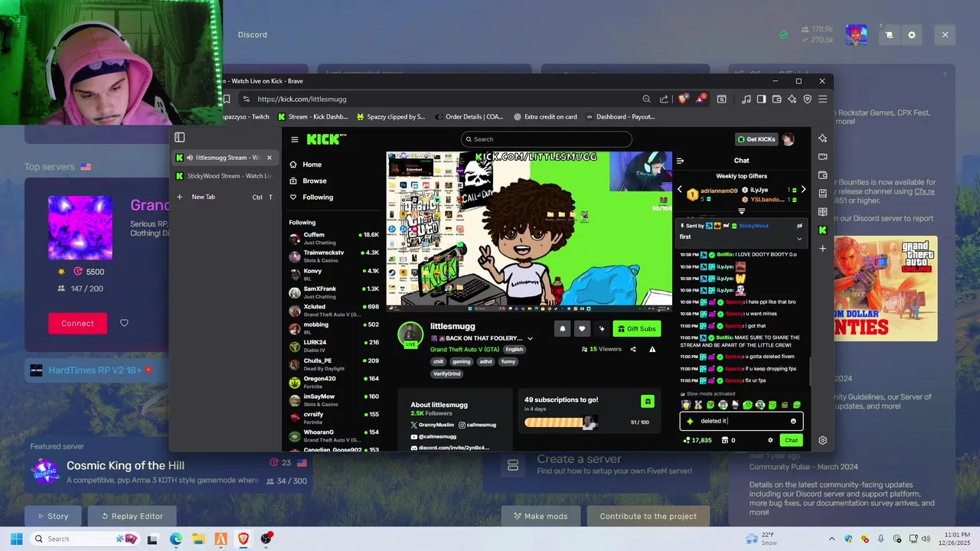Image resolution: width=980 pixels, height=551 pixels.
Task: Click the green KICK logo
Action: click(x=326, y=139)
